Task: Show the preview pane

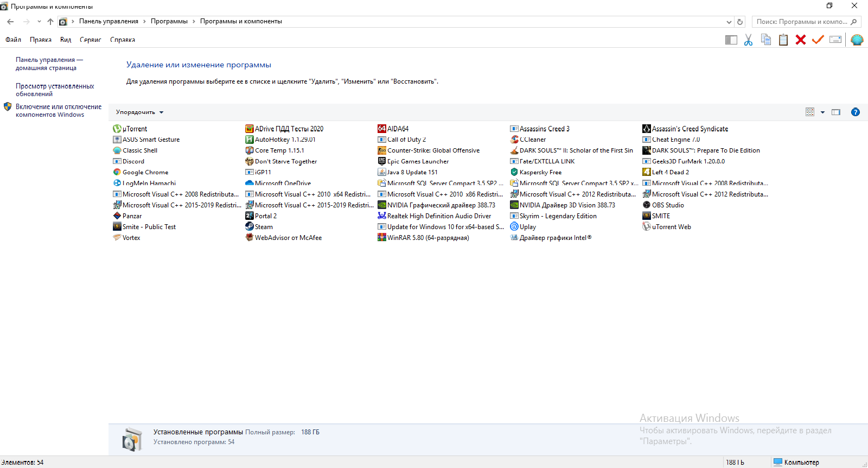Action: (x=836, y=112)
